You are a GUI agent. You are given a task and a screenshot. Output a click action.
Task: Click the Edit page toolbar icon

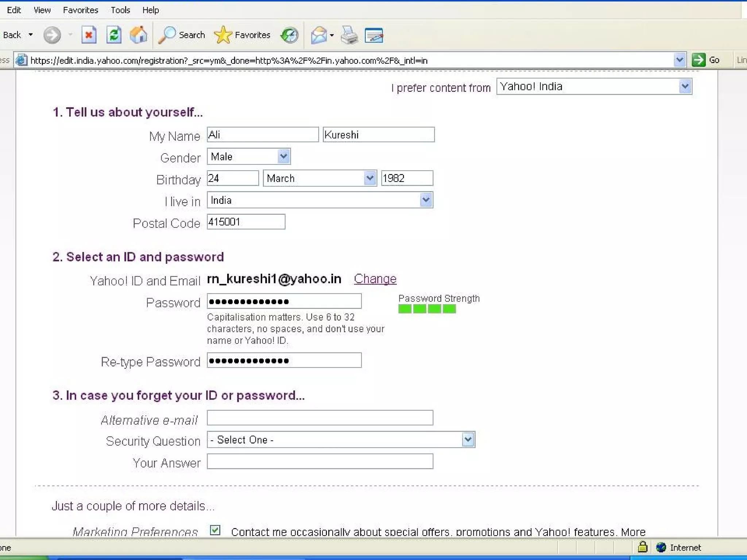tap(374, 35)
